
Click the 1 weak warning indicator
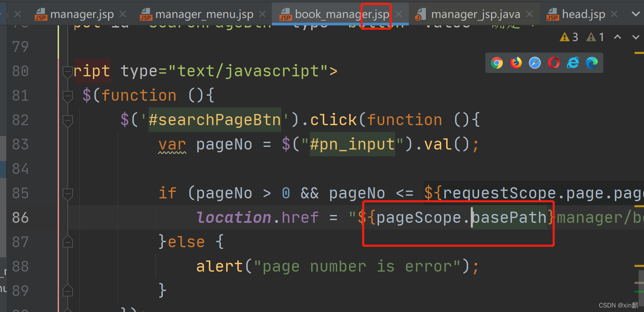click(595, 37)
